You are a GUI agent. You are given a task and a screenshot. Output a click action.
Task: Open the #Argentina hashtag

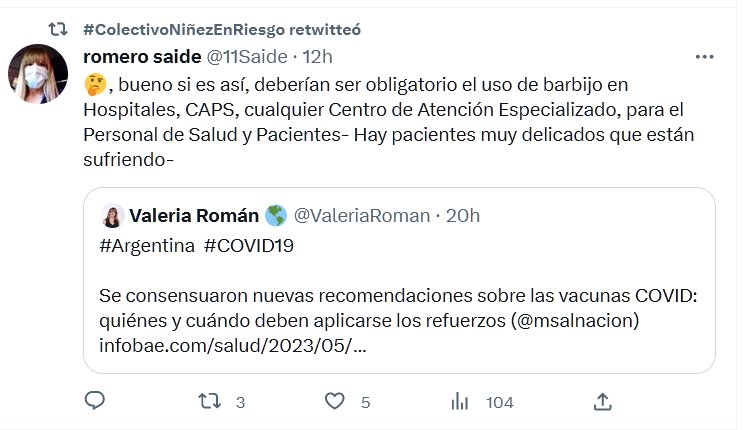[146, 246]
